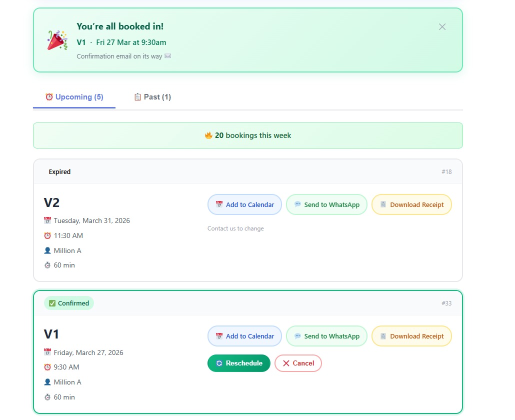Switch to the Past (1) tab
Screen dimensions: 515x420
(152, 96)
